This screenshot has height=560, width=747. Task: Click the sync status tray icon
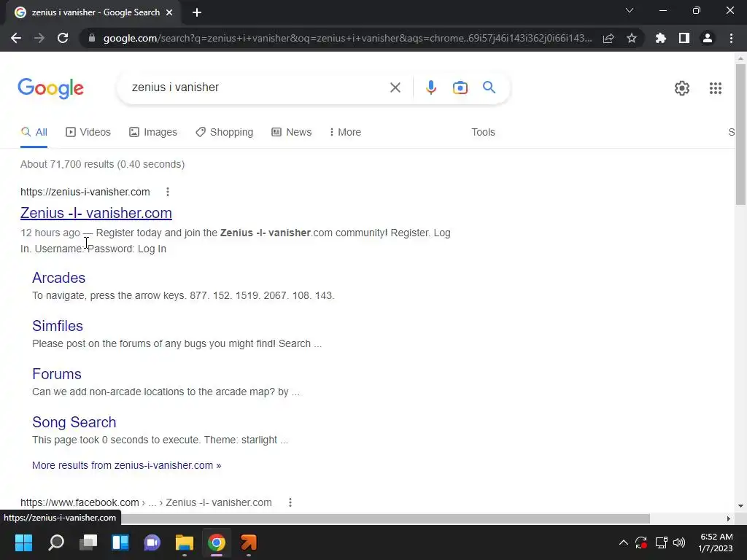(x=641, y=542)
